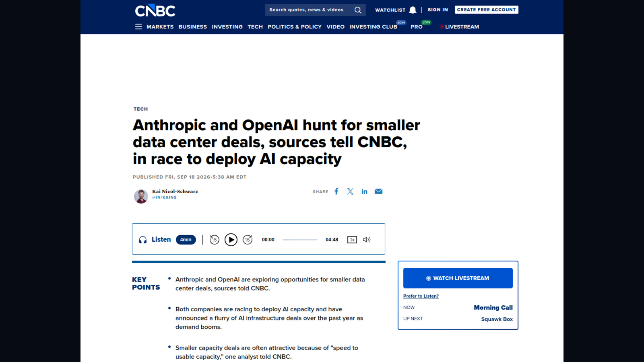Click the published date line
Screen dimensions: 644x362
190,177
